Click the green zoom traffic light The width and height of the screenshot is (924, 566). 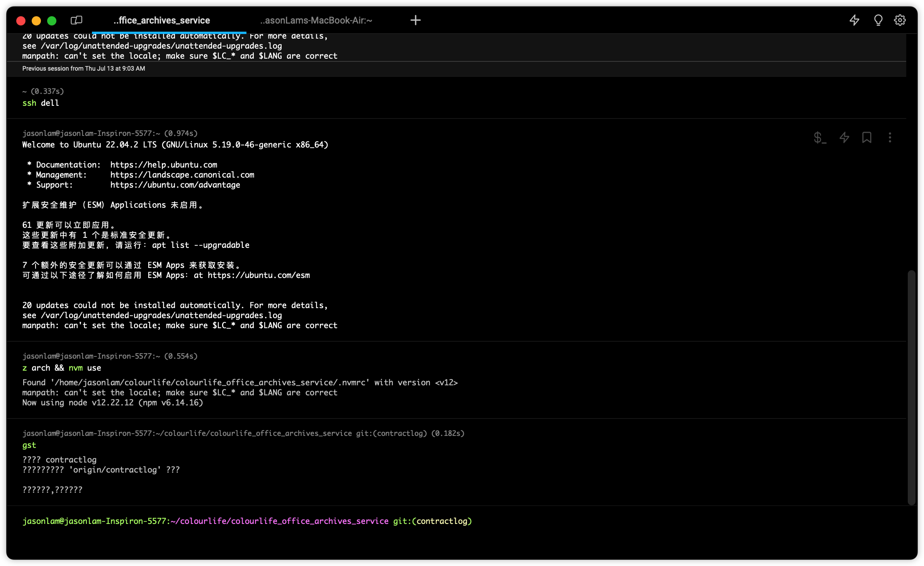(x=52, y=20)
